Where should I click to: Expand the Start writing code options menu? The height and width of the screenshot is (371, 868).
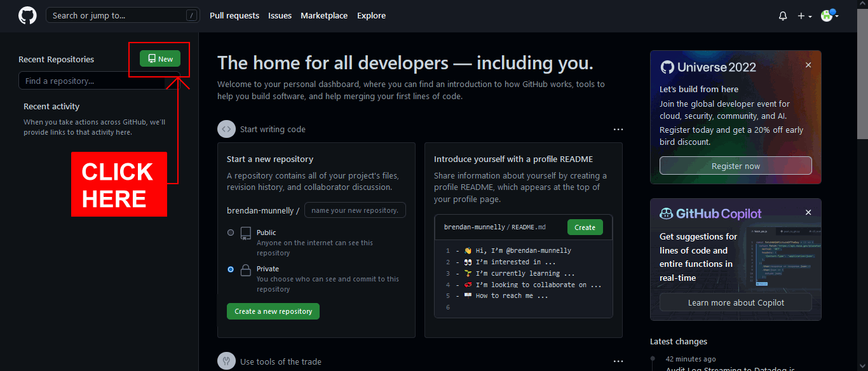618,129
